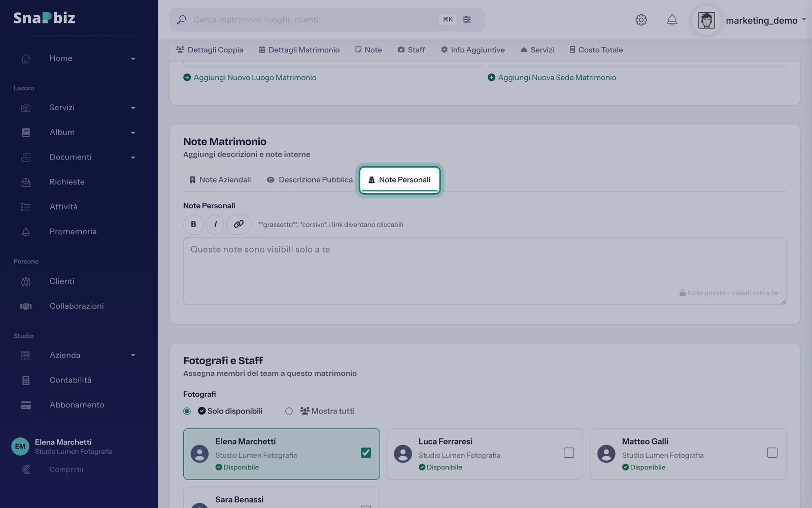Click the Promemoria bell icon in the sidebar
The width and height of the screenshot is (812, 508).
click(26, 232)
